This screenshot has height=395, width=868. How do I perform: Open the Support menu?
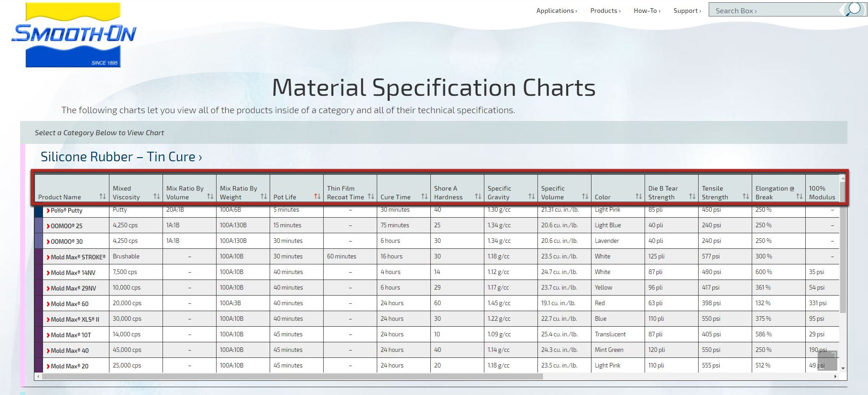click(687, 11)
